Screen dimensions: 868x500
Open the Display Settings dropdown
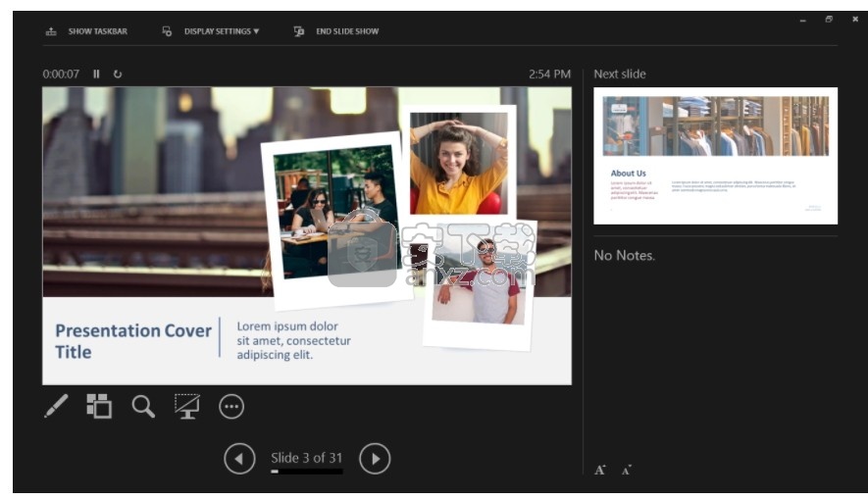pyautogui.click(x=211, y=31)
